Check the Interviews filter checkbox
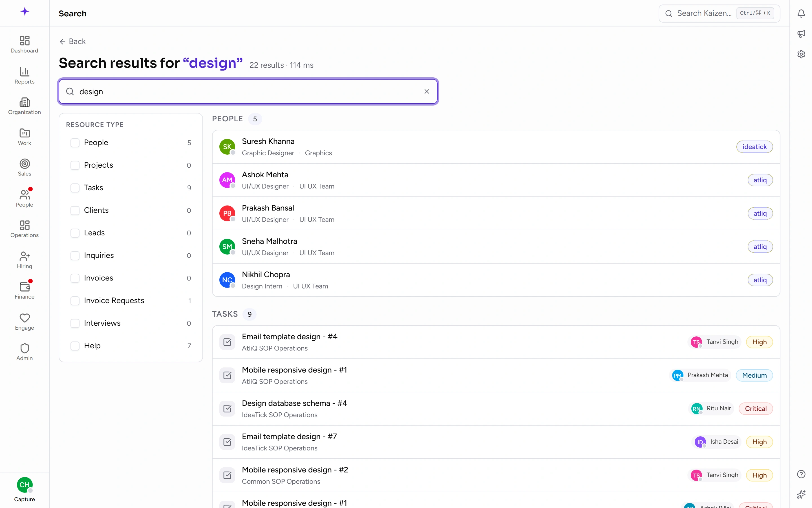Image resolution: width=812 pixels, height=508 pixels. (75, 323)
